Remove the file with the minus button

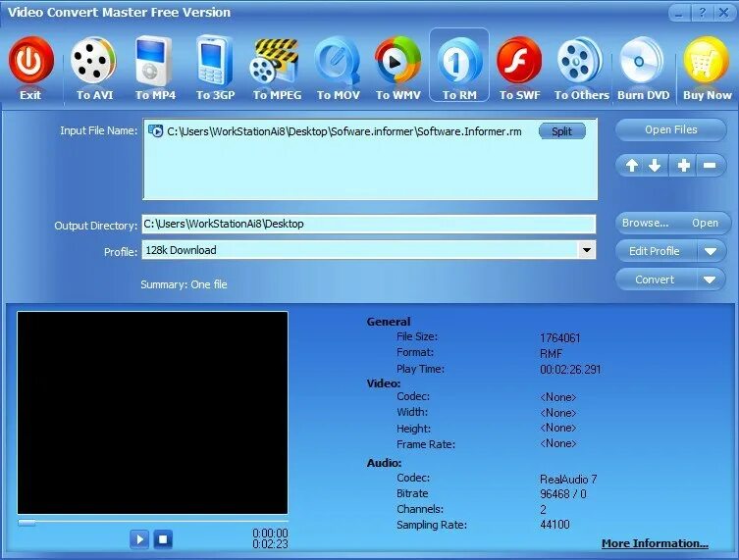coord(710,166)
